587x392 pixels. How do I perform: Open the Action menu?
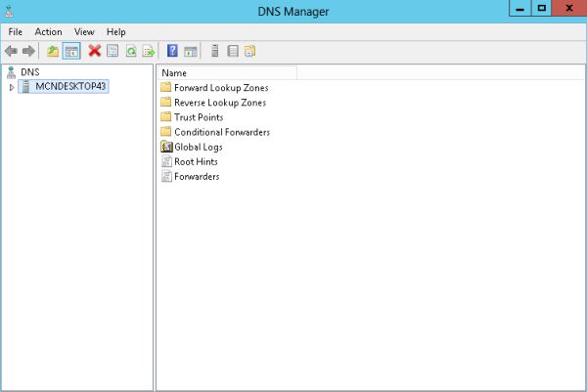(48, 32)
